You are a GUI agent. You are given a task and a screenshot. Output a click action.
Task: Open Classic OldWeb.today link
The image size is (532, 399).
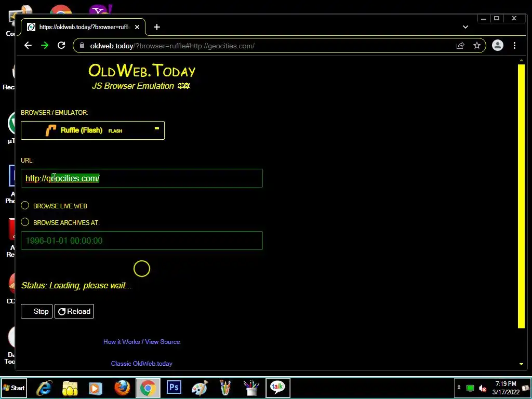point(141,363)
